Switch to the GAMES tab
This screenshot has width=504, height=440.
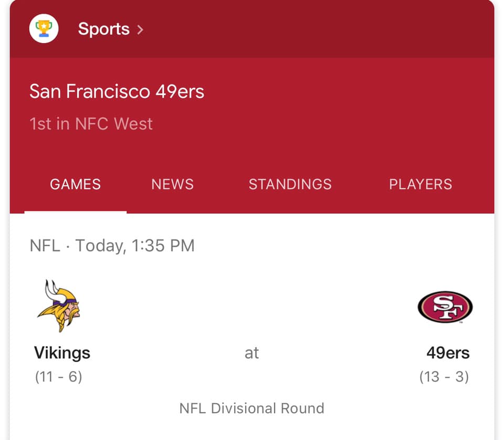pos(75,184)
